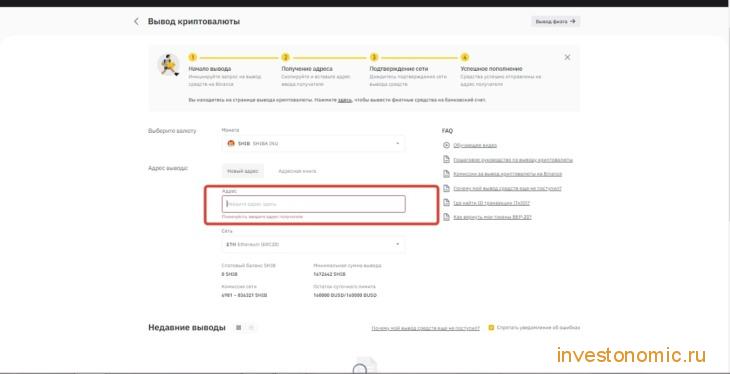Click into the Адрес input field
This screenshot has height=374, width=730.
click(x=313, y=204)
